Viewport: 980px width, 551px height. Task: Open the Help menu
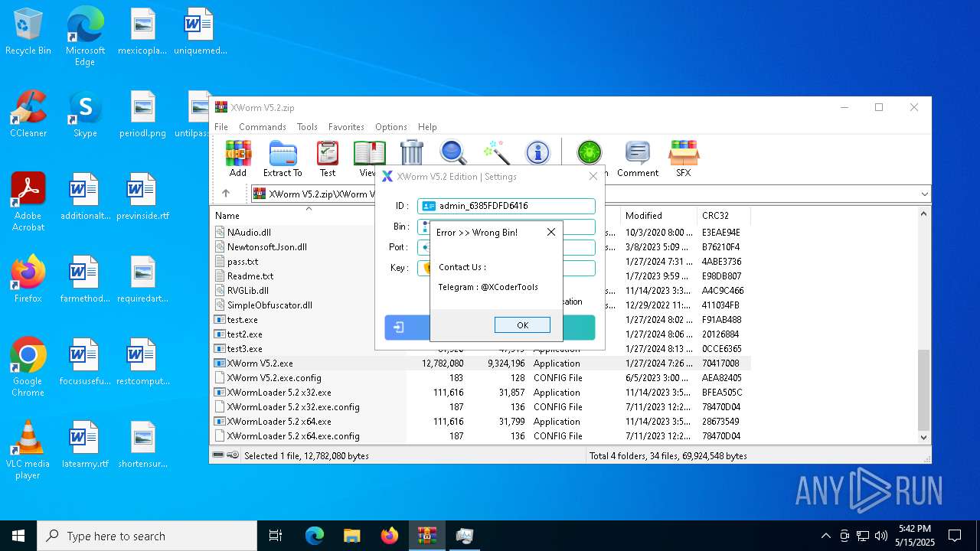click(x=427, y=127)
